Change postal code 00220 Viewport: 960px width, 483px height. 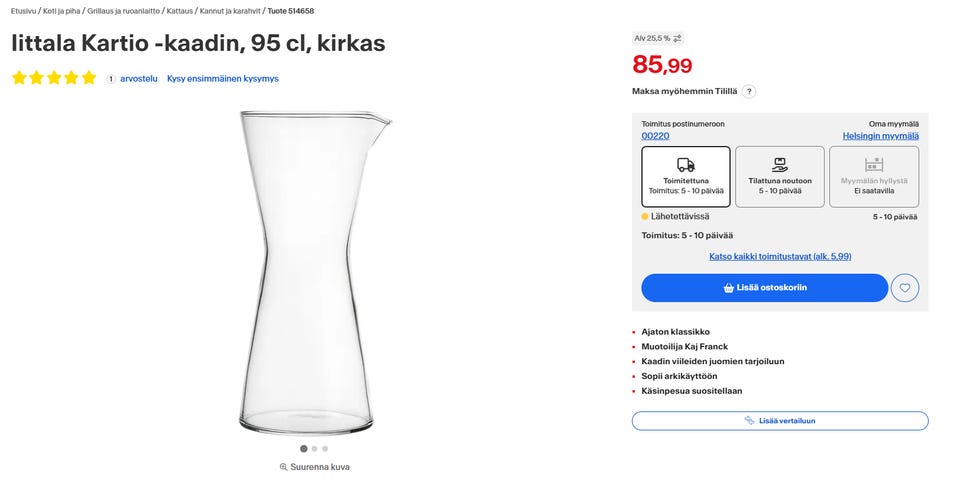655,136
